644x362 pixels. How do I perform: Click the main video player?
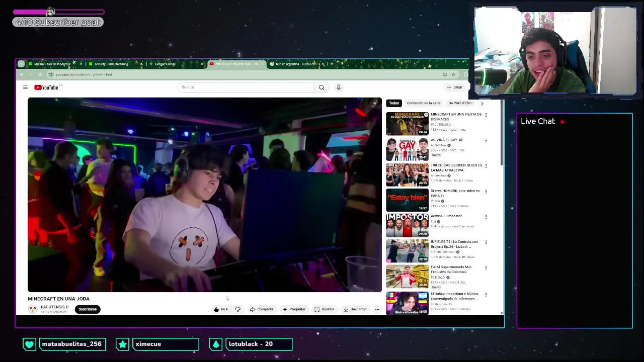click(205, 195)
